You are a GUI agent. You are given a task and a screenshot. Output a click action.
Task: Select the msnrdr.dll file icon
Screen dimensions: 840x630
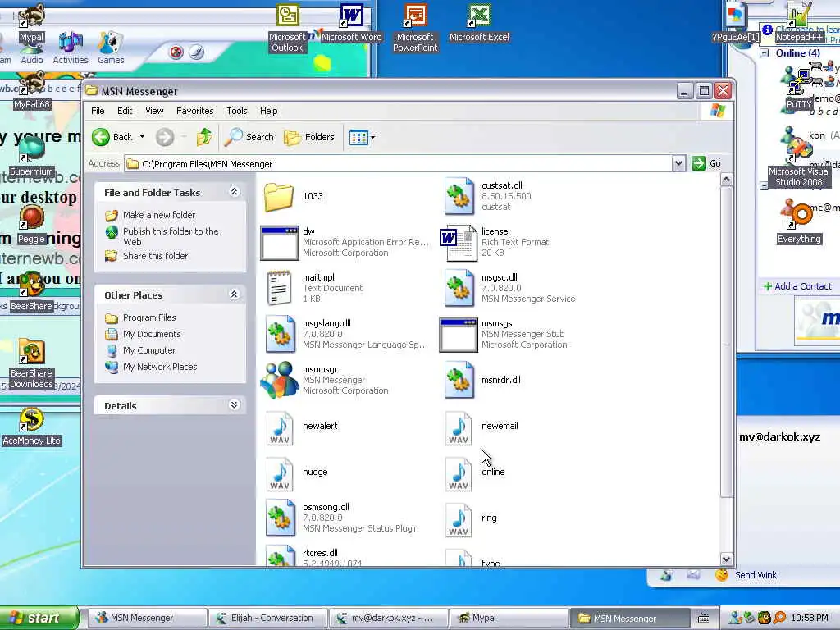tap(459, 381)
